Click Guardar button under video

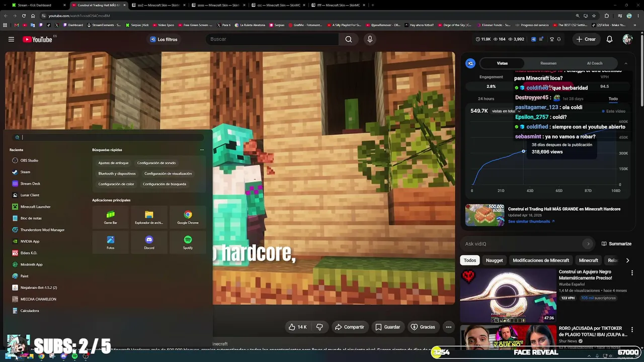point(387,327)
